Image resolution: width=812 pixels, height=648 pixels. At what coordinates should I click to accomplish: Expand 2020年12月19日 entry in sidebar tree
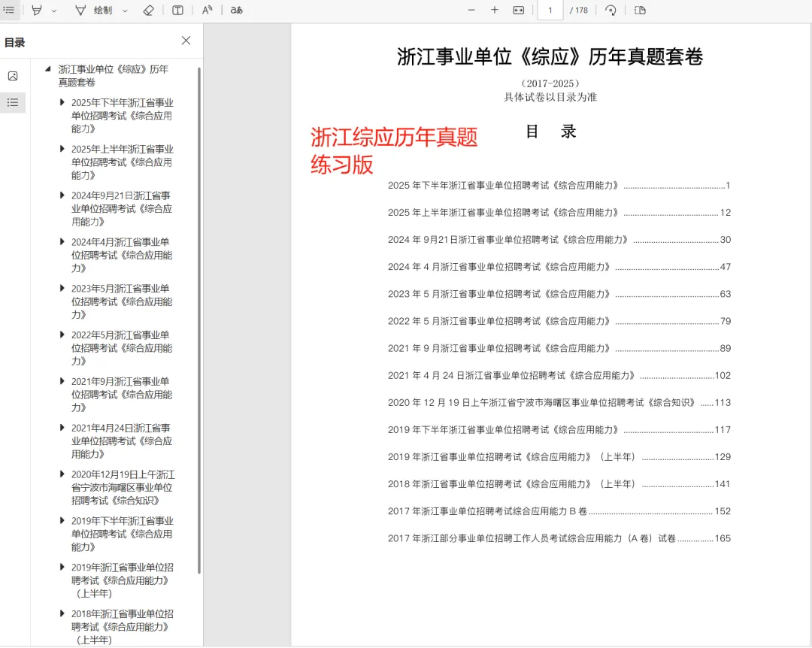pos(62,474)
